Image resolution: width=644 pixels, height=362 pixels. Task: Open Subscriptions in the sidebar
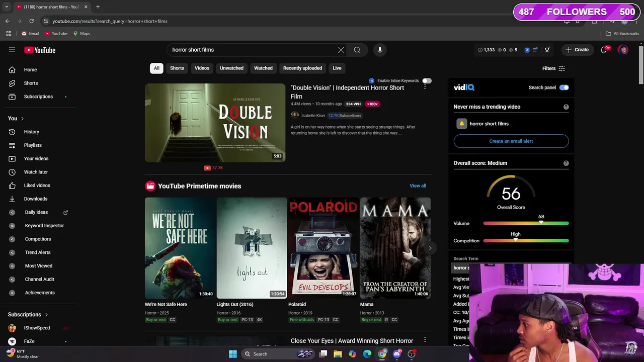coord(38,97)
